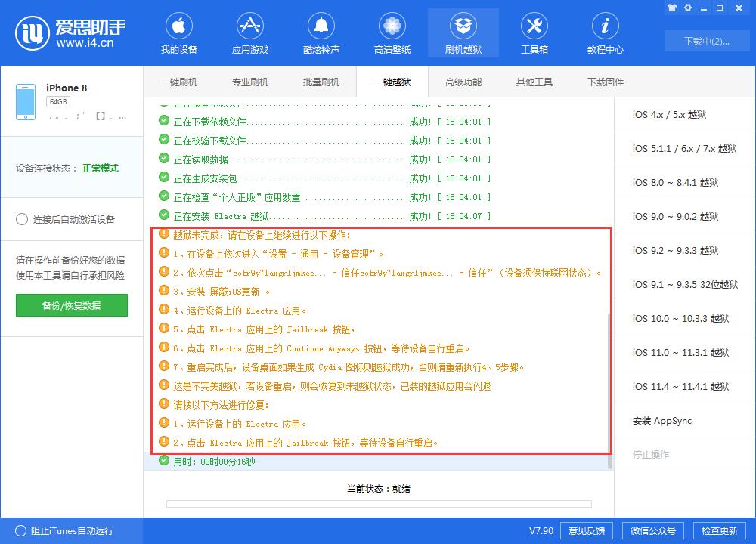Open settings gear in title bar
Screen dimensions: 756x544
(x=688, y=8)
